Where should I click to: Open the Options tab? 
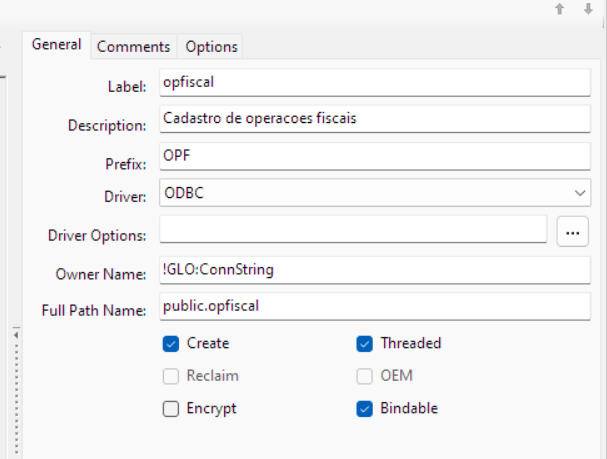coord(211,47)
